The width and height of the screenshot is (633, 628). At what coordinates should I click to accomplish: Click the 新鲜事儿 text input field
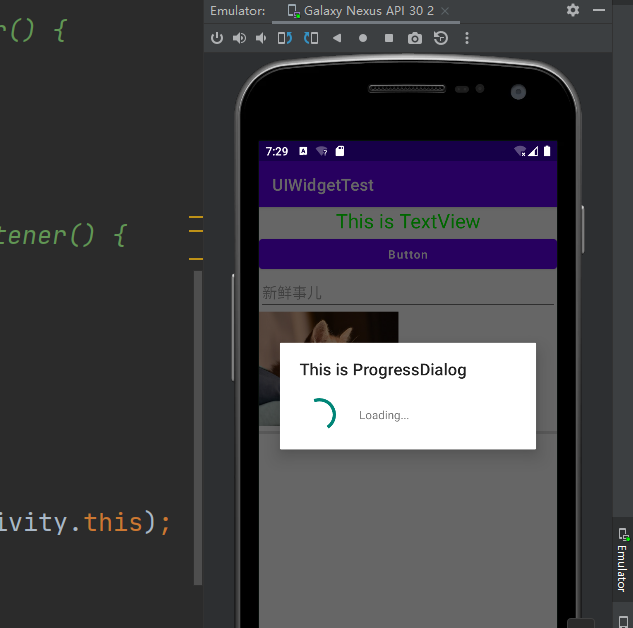[x=408, y=293]
